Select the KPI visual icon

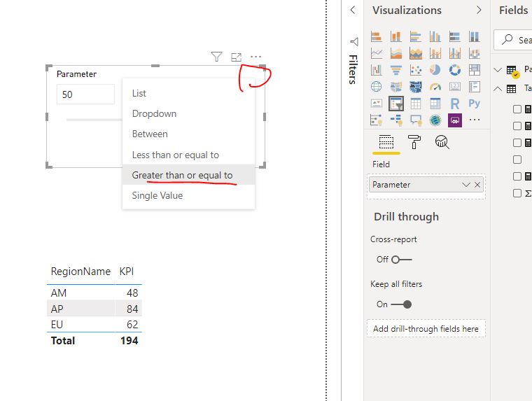coord(377,103)
